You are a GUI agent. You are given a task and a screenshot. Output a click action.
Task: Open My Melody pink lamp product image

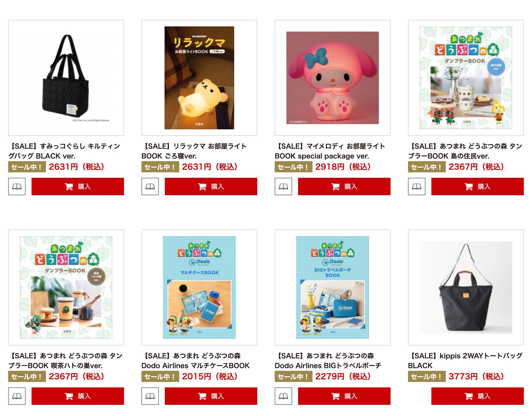(333, 78)
